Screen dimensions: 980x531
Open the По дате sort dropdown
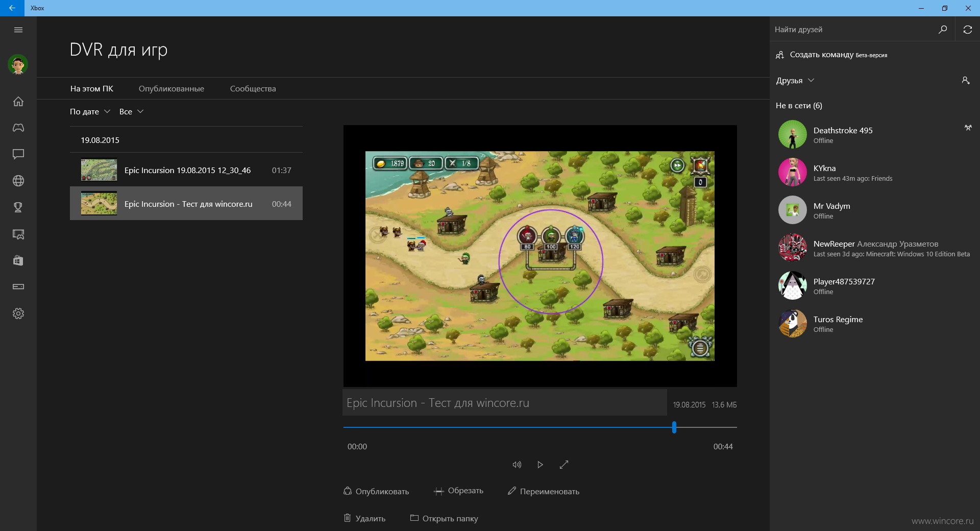[90, 111]
